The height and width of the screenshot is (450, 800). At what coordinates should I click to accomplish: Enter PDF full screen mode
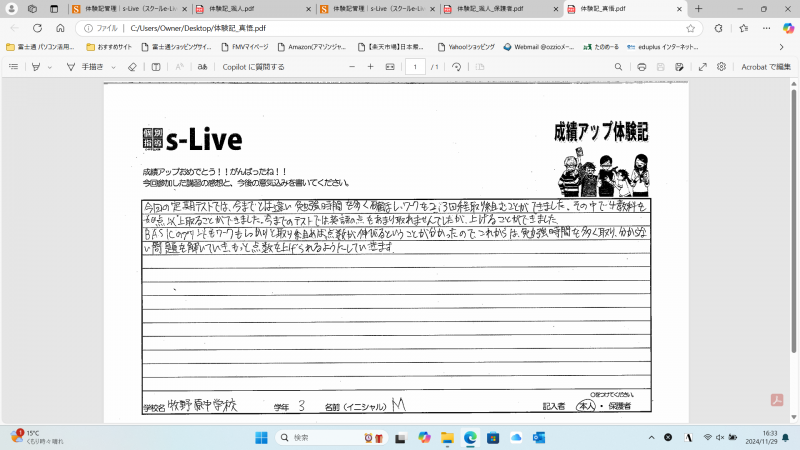click(x=703, y=67)
